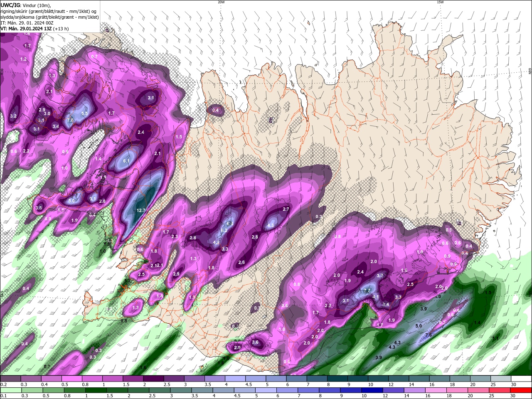532x399 pixels.
Task: Click the 2.3 value on the map
Action: (175, 236)
